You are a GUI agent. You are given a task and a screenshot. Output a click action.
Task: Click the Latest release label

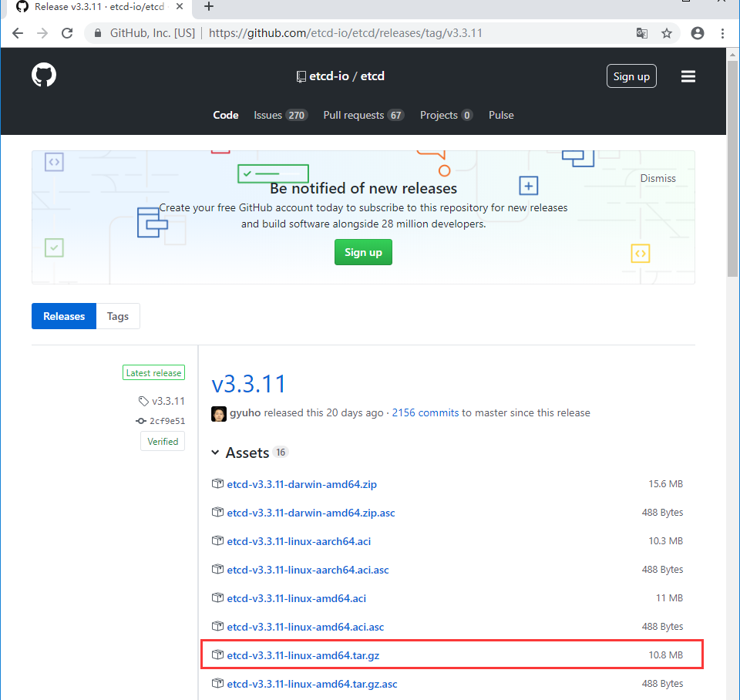[x=153, y=373]
